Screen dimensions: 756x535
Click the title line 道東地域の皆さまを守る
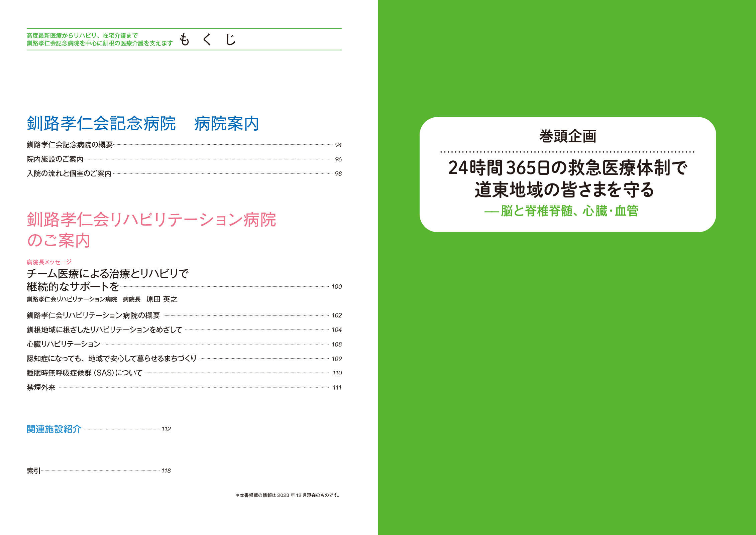564,189
